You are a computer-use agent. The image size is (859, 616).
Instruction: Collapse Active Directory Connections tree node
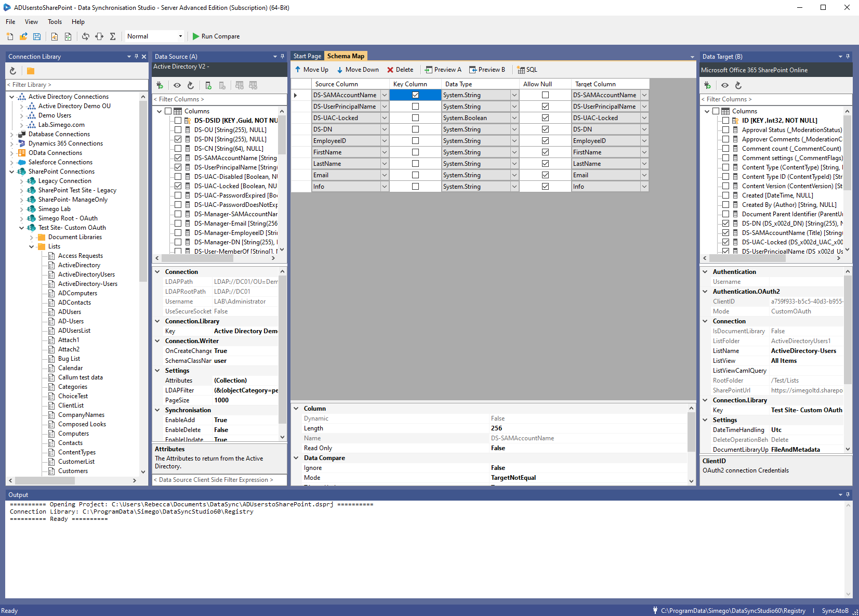12,97
